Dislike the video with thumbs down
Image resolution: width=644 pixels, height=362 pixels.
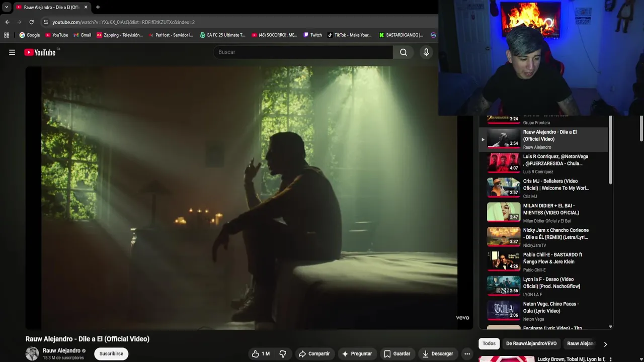[x=283, y=354]
